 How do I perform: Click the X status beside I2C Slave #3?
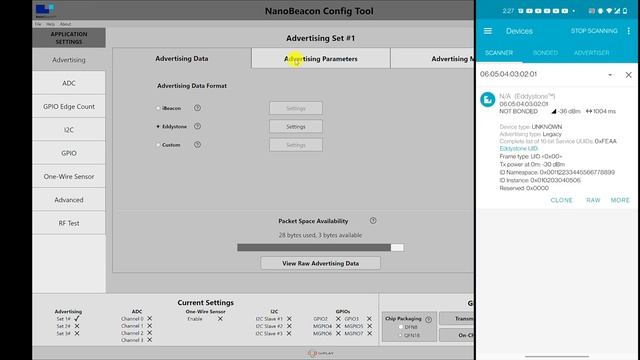coord(289,333)
